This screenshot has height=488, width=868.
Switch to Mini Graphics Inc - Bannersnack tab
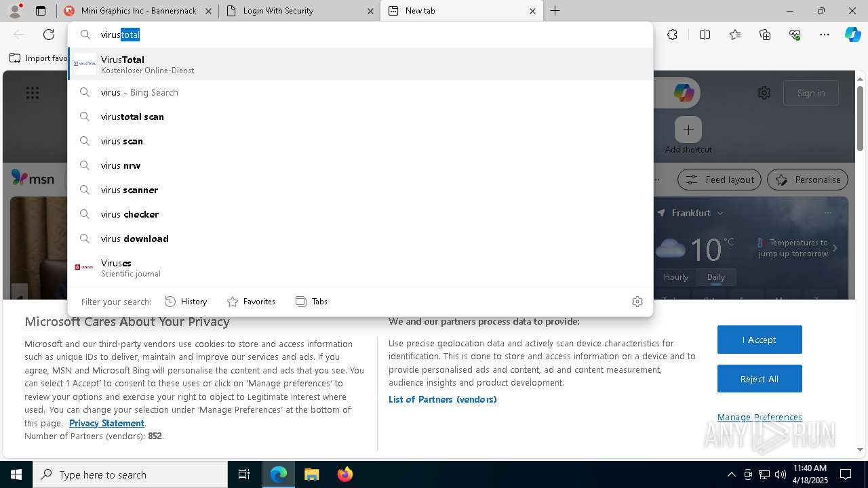[138, 11]
